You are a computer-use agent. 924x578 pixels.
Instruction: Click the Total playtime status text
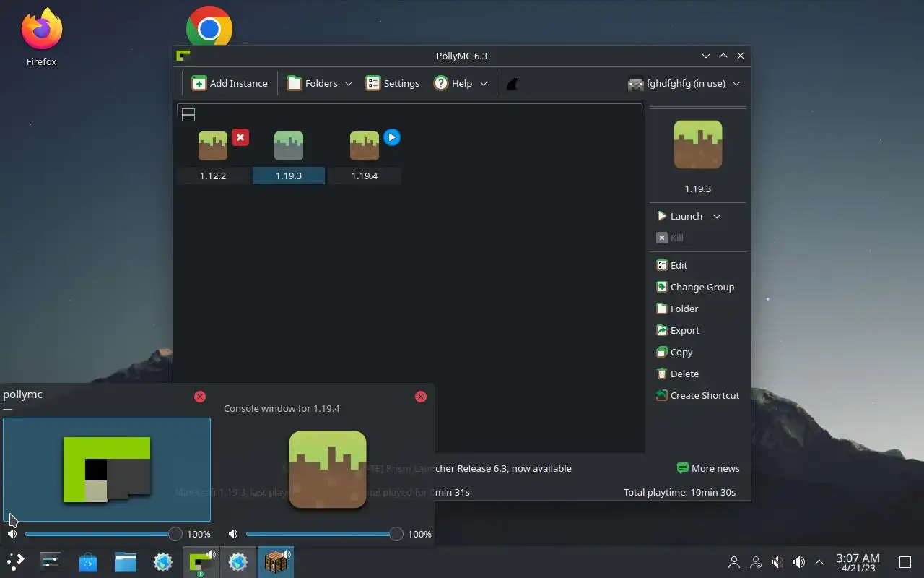[679, 492]
